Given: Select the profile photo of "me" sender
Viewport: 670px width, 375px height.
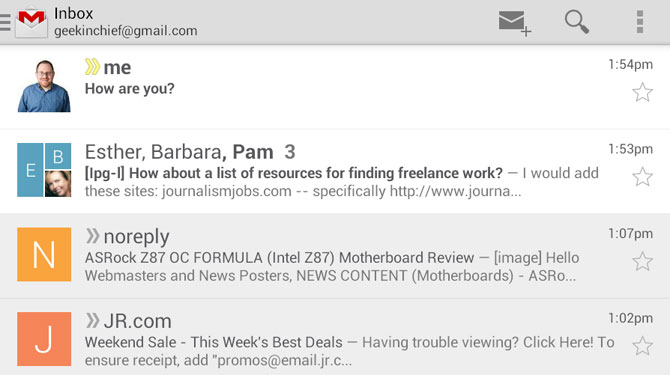Looking at the screenshot, I should tap(44, 85).
